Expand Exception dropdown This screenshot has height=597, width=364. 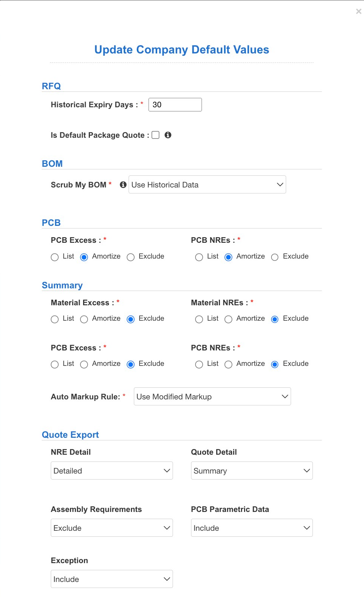click(112, 579)
